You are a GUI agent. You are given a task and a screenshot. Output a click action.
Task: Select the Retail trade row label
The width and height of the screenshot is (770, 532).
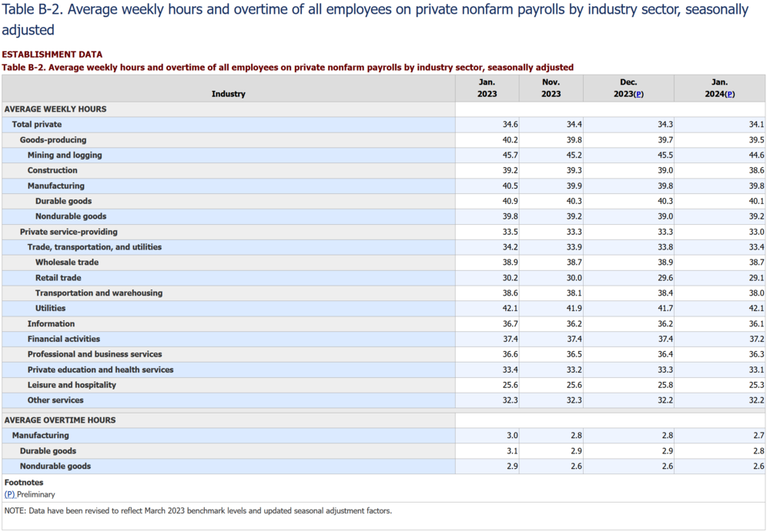(x=58, y=278)
